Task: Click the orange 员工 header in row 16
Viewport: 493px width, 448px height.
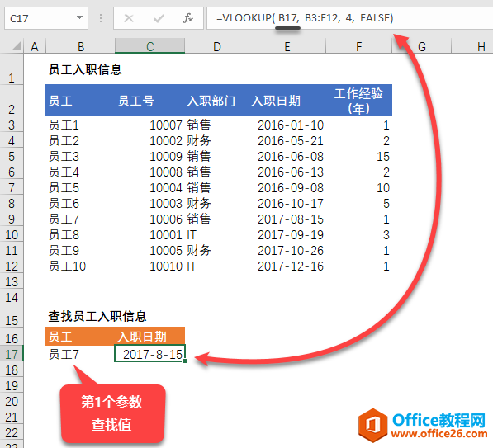Action: [x=80, y=337]
